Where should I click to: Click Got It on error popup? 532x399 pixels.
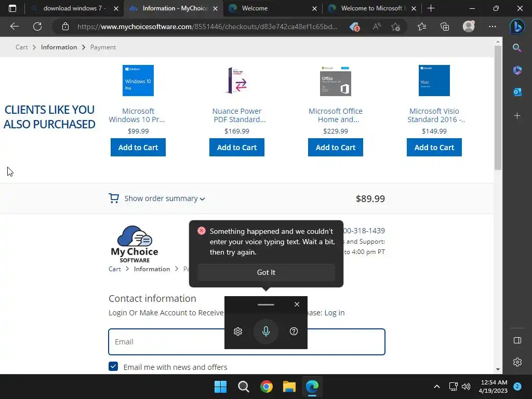pyautogui.click(x=267, y=272)
